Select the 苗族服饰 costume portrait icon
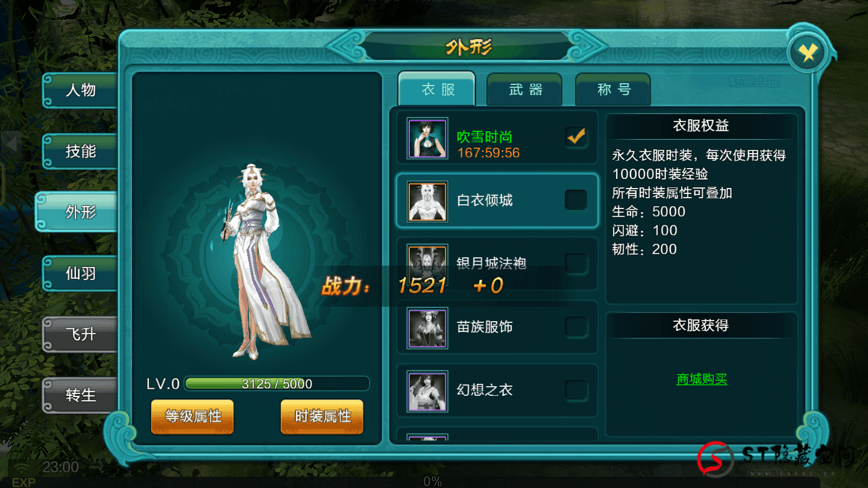 427,328
